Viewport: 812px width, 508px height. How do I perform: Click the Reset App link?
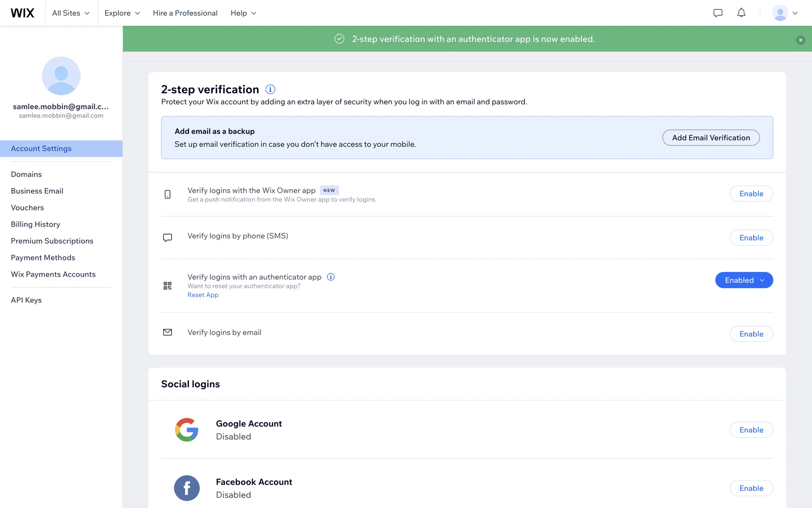pyautogui.click(x=203, y=295)
